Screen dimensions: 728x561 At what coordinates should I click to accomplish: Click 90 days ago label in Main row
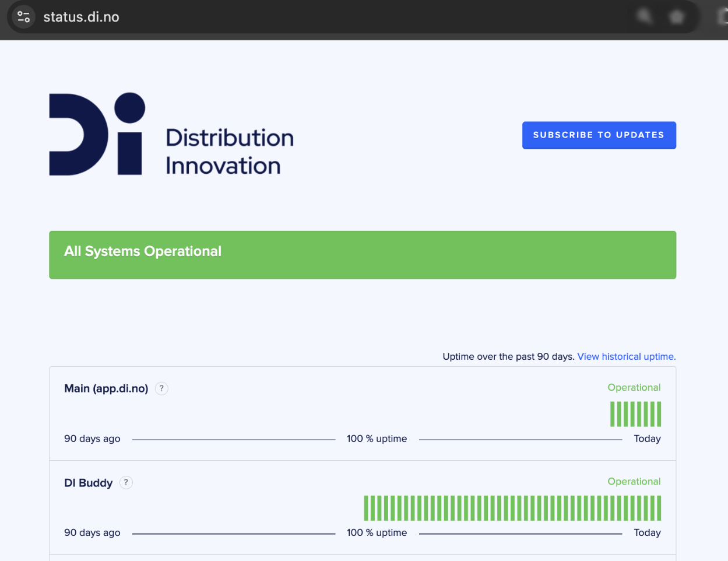tap(92, 439)
